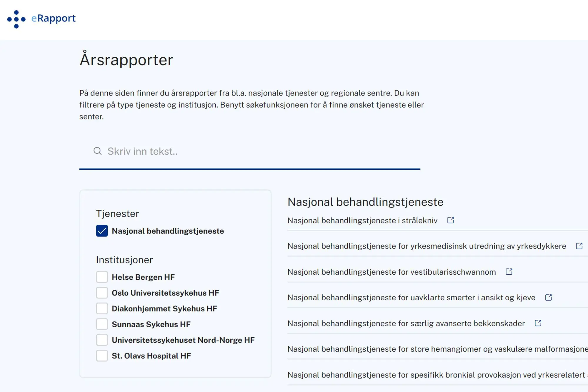Open external link icon for ansikt og kjeve
The image size is (588, 392).
548,298
